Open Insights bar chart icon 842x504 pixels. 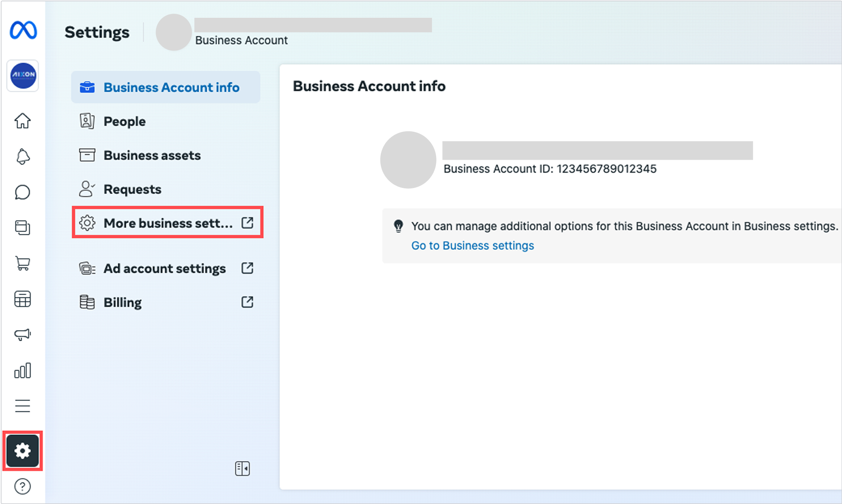coord(23,370)
